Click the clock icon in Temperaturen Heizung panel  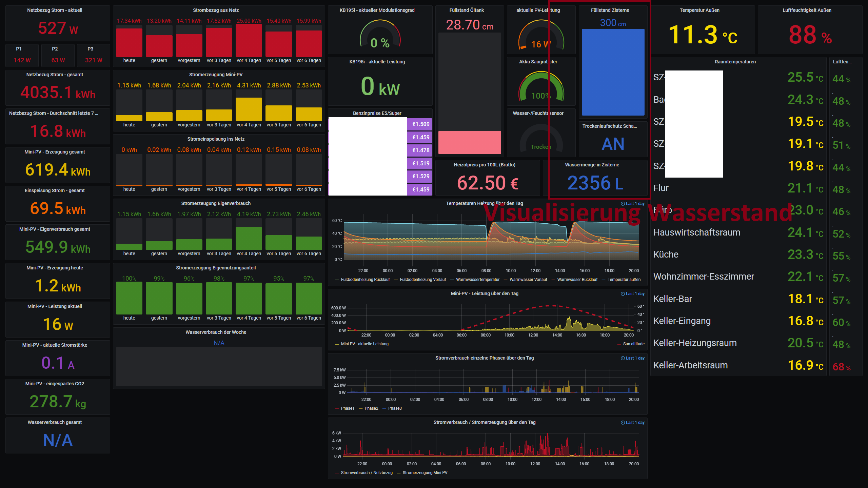coord(623,204)
